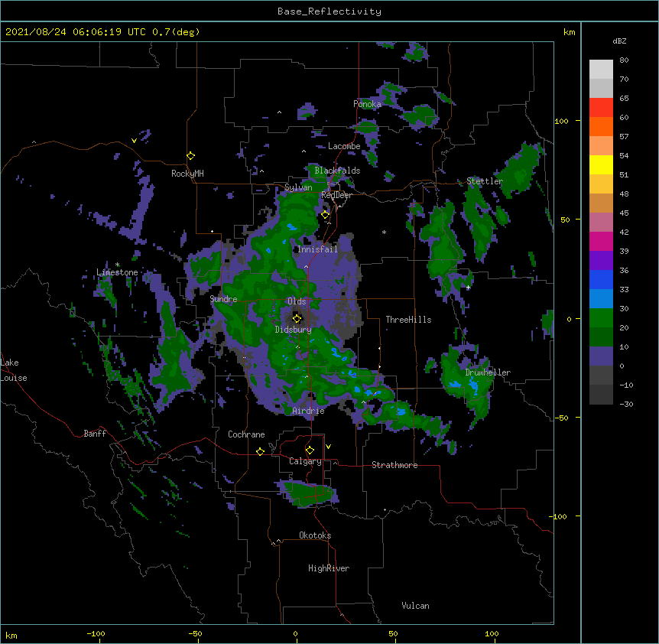Click the 80 value on dBZ legend
659x644 pixels.
624,60
